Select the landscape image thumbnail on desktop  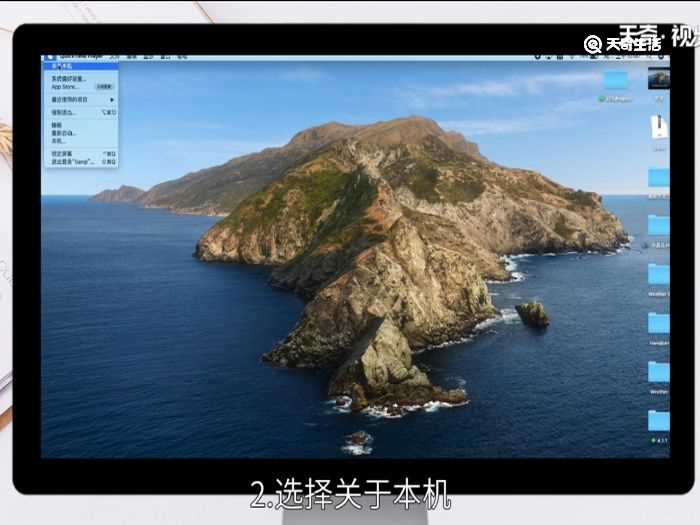coord(658,79)
